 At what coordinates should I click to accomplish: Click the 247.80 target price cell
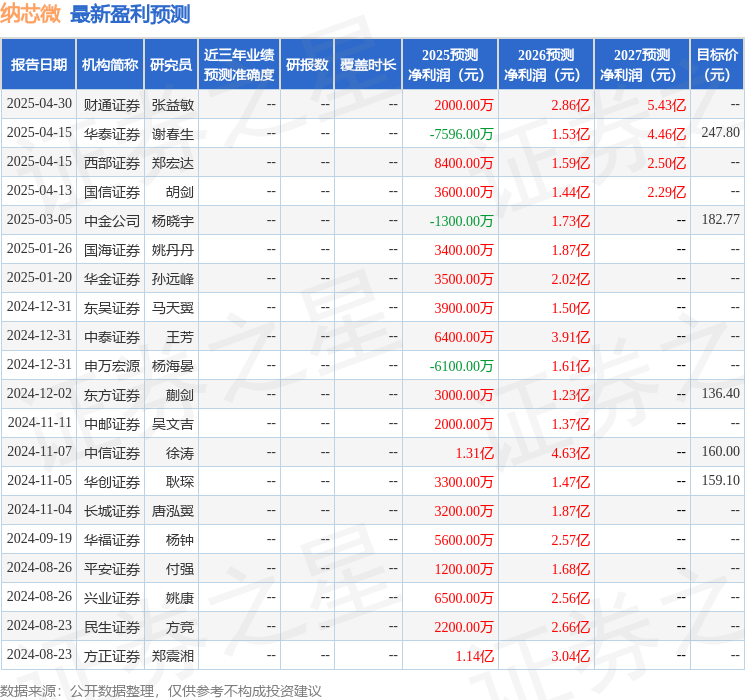click(x=720, y=133)
